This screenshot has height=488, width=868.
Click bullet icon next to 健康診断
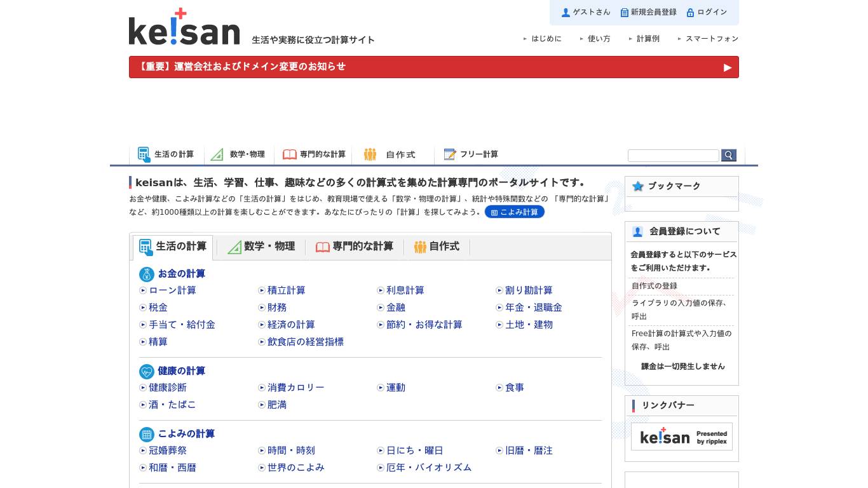[x=143, y=388]
